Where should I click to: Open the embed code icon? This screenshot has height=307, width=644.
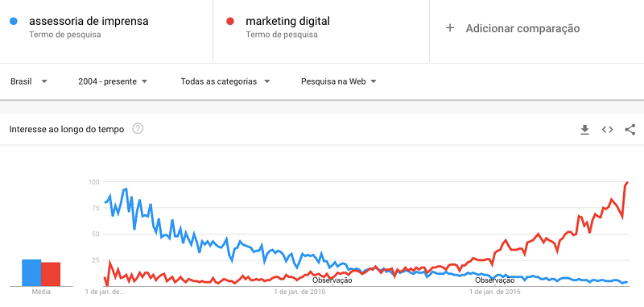click(608, 130)
